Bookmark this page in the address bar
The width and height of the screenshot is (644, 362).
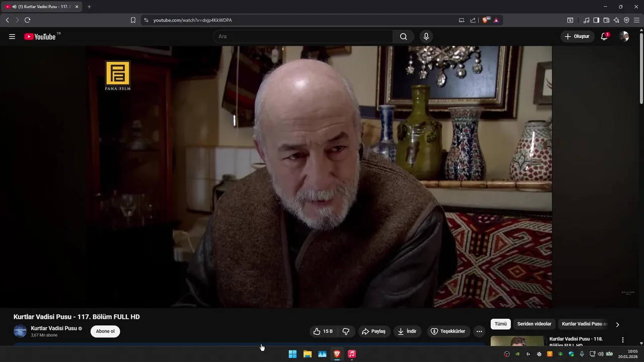pos(133,20)
